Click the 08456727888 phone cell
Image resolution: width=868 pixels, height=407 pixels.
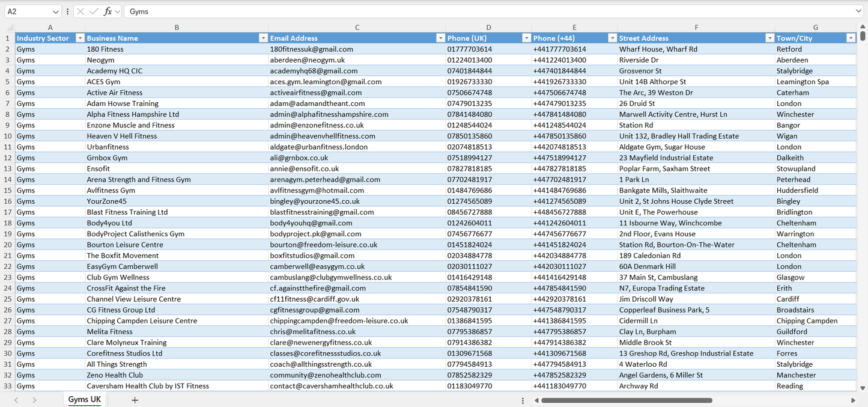click(488, 212)
